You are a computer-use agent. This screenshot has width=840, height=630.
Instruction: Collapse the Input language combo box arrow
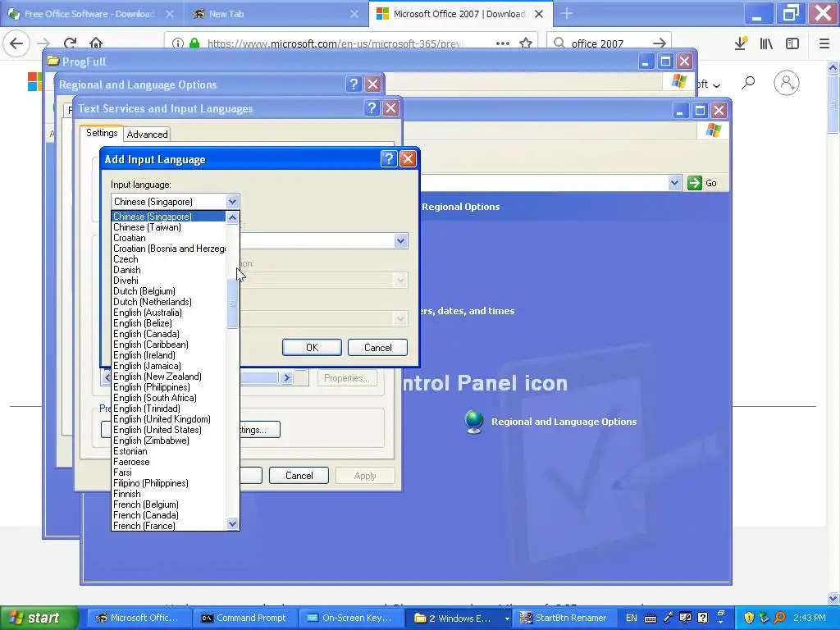coord(232,202)
